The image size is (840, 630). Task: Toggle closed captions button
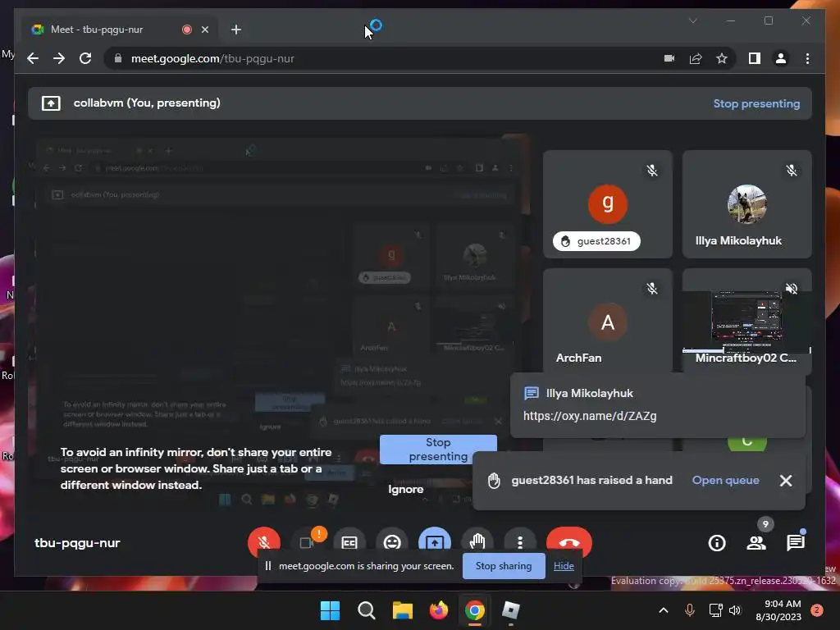(349, 543)
